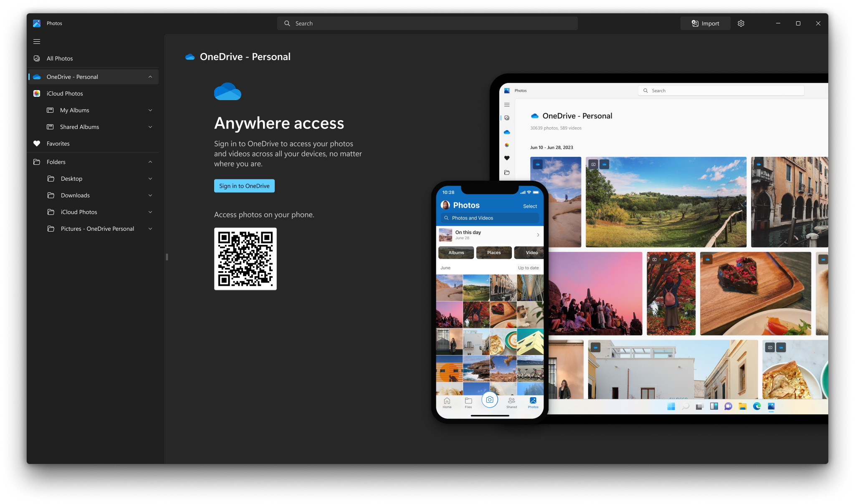
Task: Select All Photos menu item
Action: 59,58
